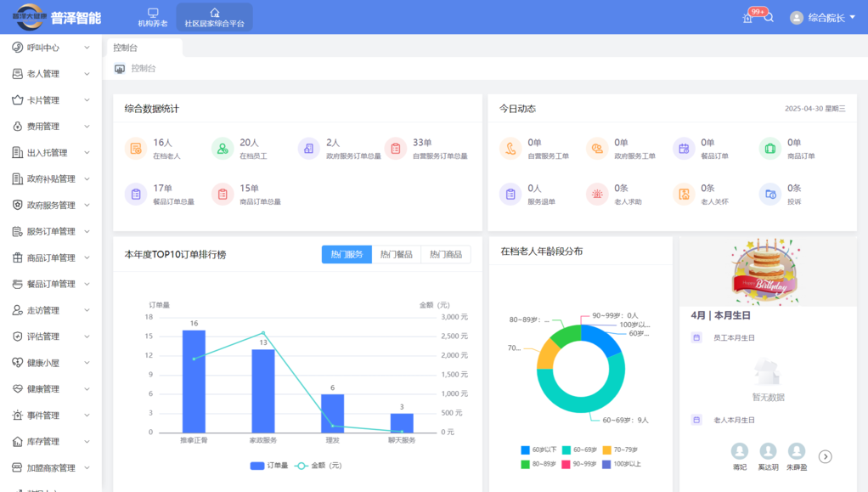Toggle 订单量 legend series in chart
The height and width of the screenshot is (492, 868).
point(269,466)
